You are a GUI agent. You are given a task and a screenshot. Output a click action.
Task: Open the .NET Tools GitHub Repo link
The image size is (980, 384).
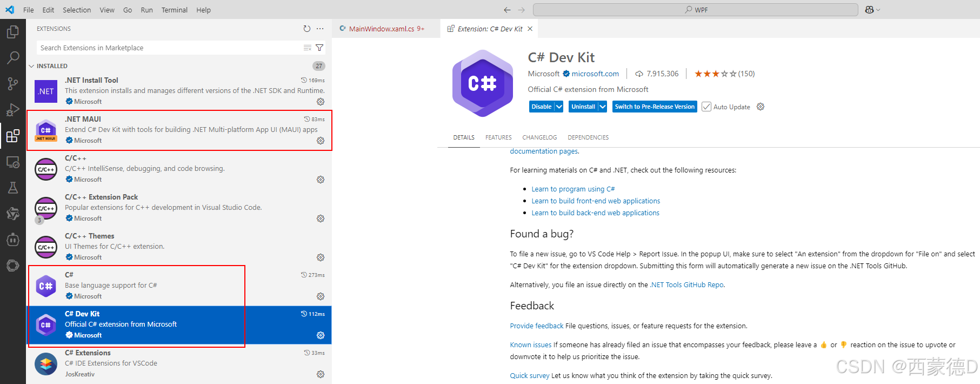tap(686, 284)
